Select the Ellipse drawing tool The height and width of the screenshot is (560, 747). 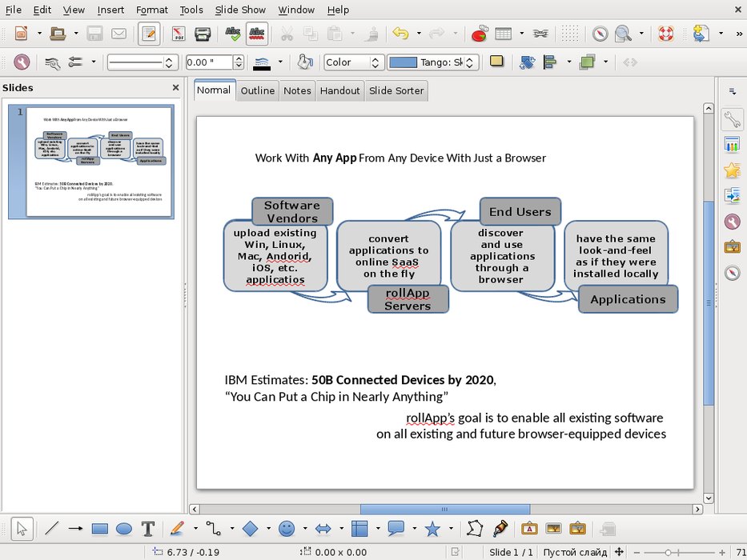(123, 529)
